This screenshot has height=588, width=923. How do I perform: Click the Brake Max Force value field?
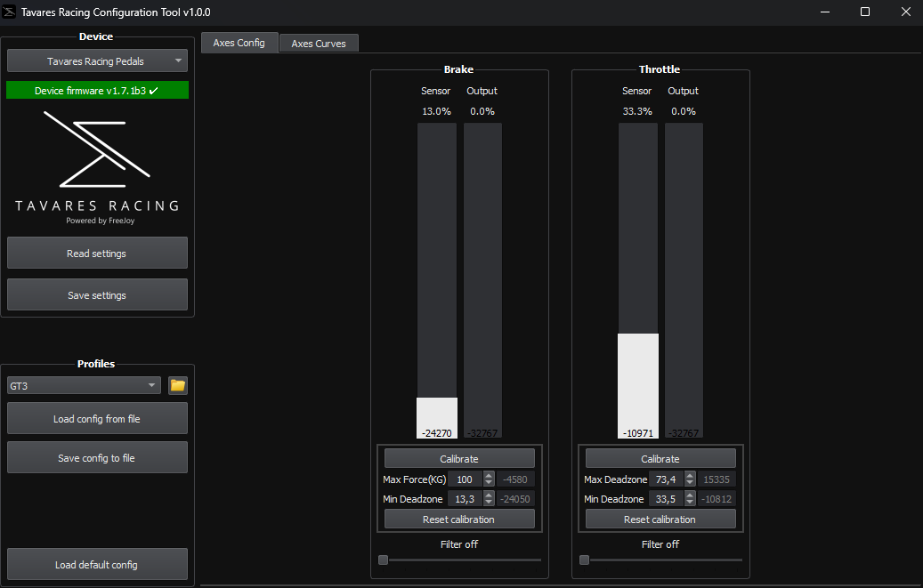(x=465, y=479)
